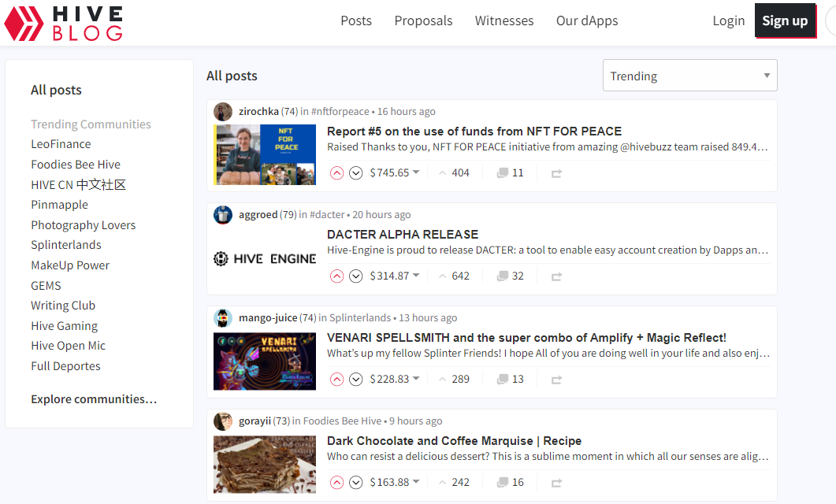Open the Hive Gaming community
The height and width of the screenshot is (504, 836).
point(65,326)
